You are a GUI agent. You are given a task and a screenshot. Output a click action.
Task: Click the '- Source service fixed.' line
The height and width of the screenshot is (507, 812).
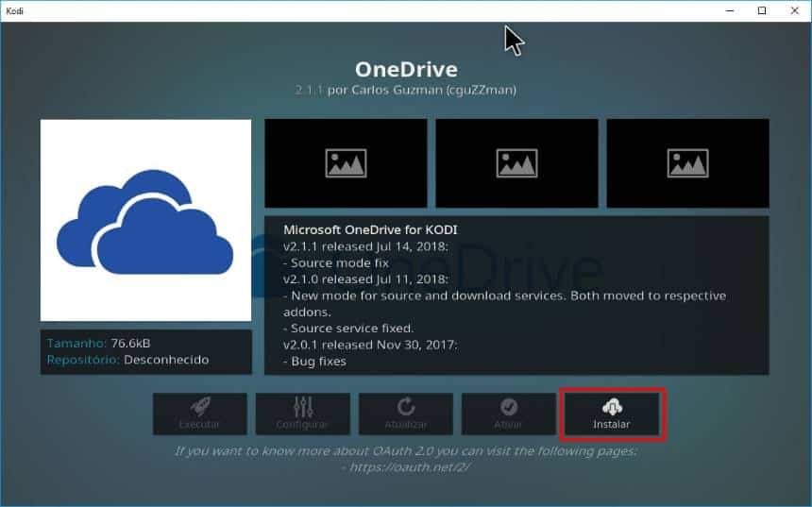(348, 329)
